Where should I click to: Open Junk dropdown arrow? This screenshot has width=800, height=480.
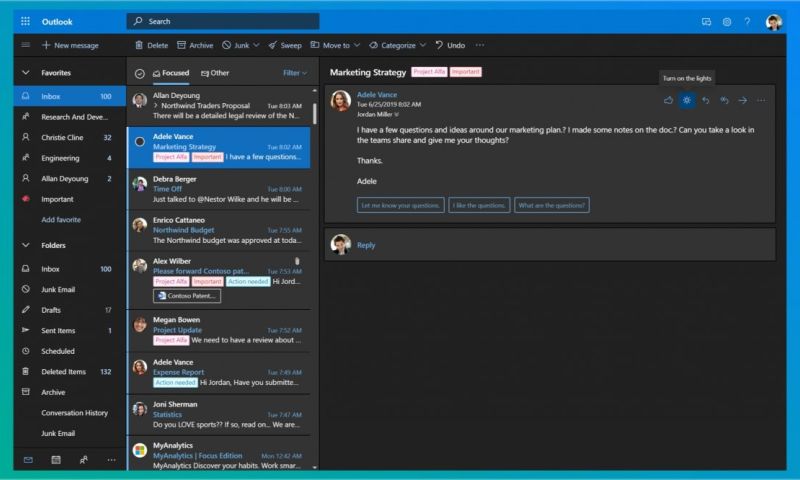[x=256, y=45]
